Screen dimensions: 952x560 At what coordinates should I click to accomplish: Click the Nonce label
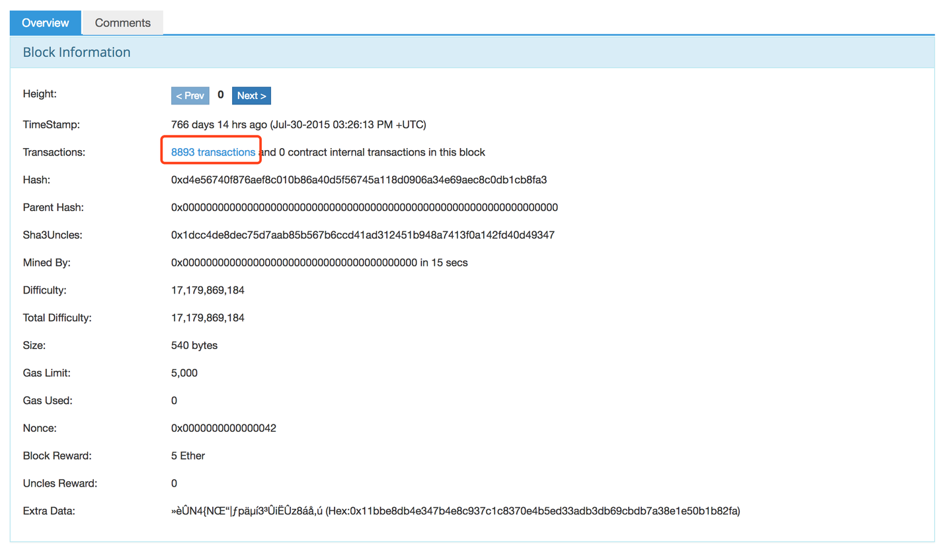pyautogui.click(x=40, y=428)
